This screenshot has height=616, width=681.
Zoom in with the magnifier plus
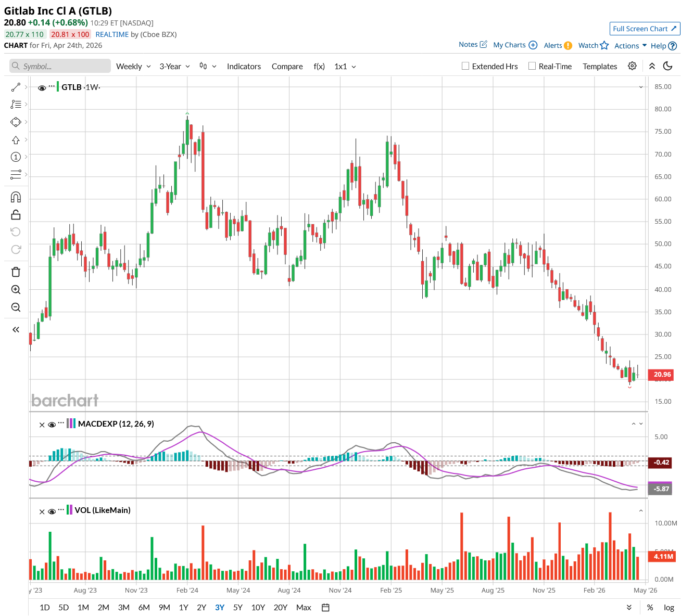pyautogui.click(x=16, y=290)
